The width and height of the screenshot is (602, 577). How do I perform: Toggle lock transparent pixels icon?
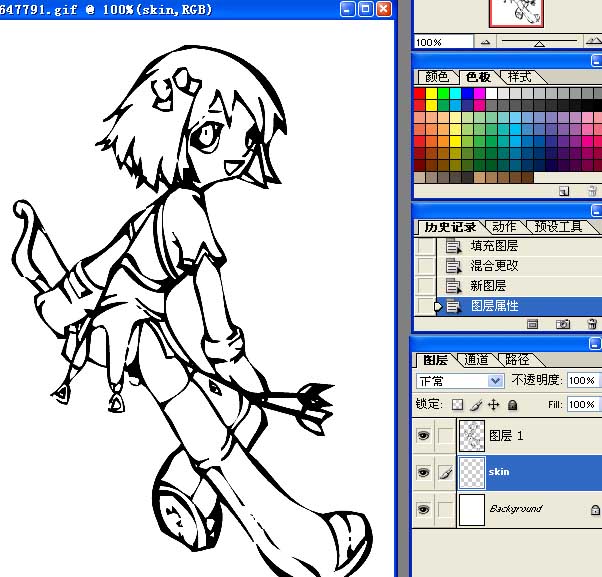pos(457,405)
